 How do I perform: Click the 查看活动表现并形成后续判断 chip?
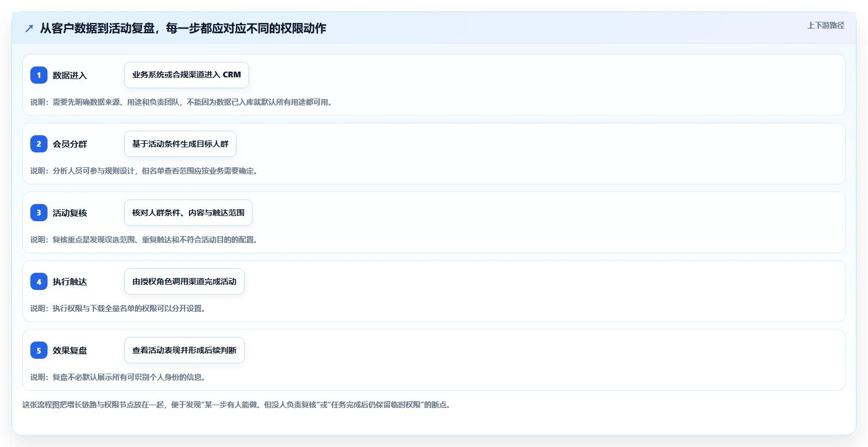pos(184,350)
